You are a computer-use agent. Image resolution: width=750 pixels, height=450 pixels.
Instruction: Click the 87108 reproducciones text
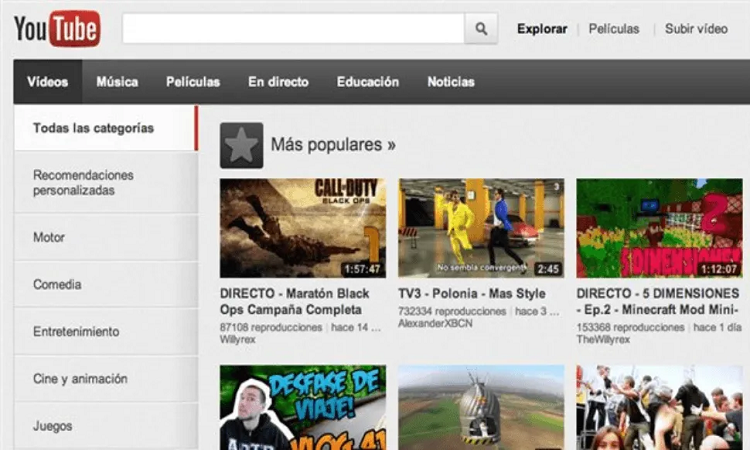[x=271, y=328]
